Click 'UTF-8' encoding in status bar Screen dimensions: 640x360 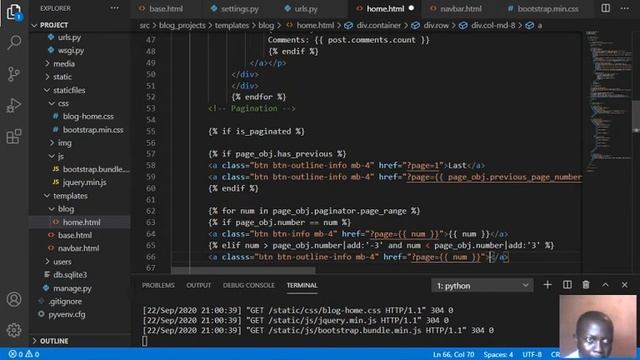pyautogui.click(x=532, y=354)
